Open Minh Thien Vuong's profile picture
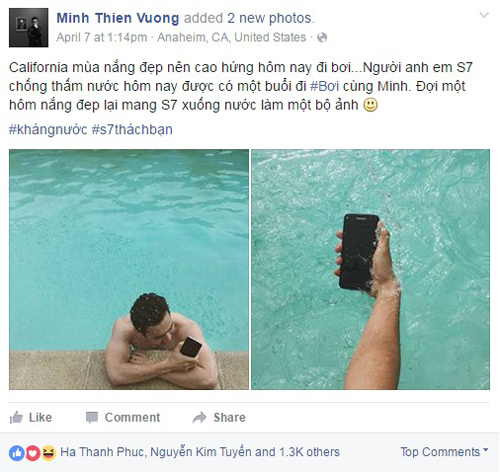This screenshot has width=500, height=472. tap(29, 28)
